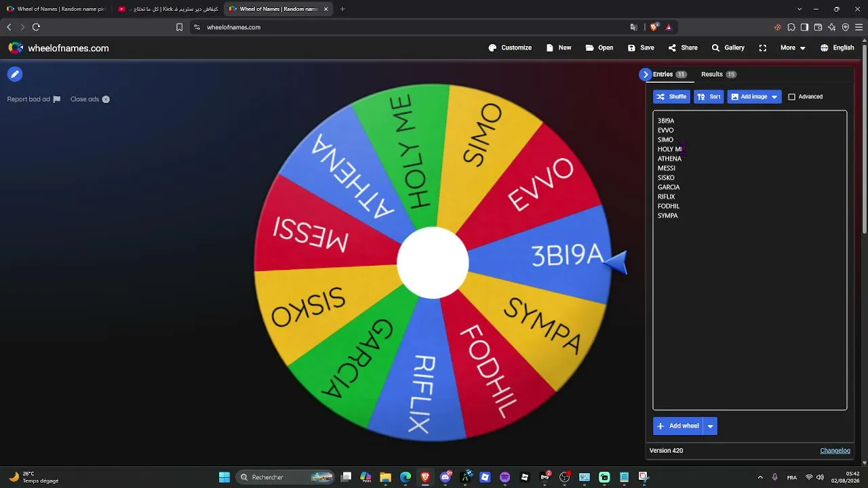The height and width of the screenshot is (488, 868).
Task: Switch to the Kick YouTube tab
Action: pos(167,9)
